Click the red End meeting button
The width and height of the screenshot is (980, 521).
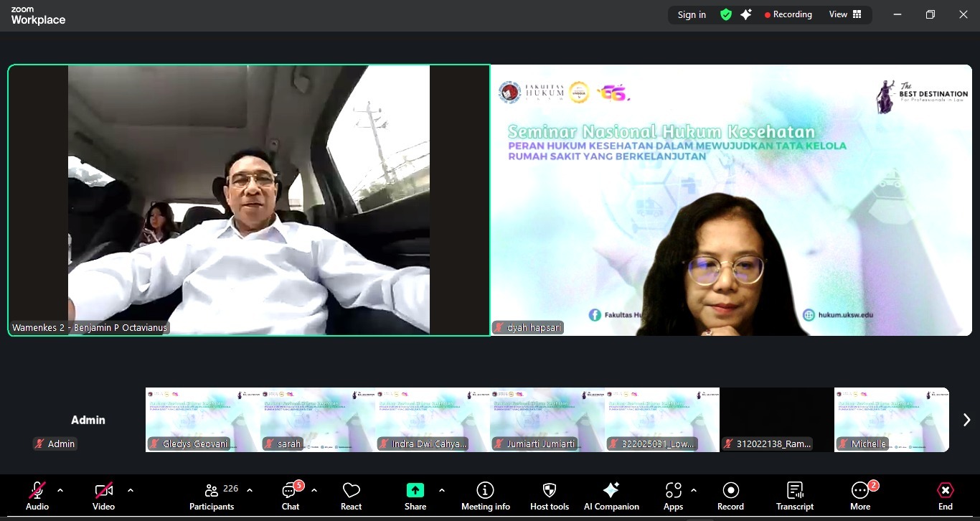click(946, 495)
